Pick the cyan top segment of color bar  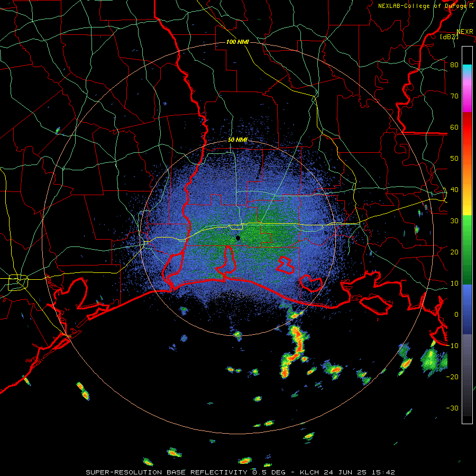[x=467, y=69]
